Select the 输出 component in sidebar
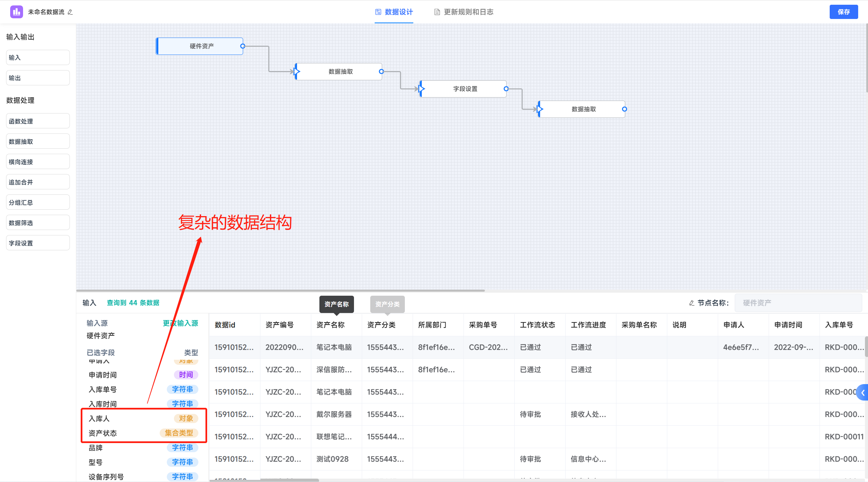The image size is (868, 482). tap(38, 78)
